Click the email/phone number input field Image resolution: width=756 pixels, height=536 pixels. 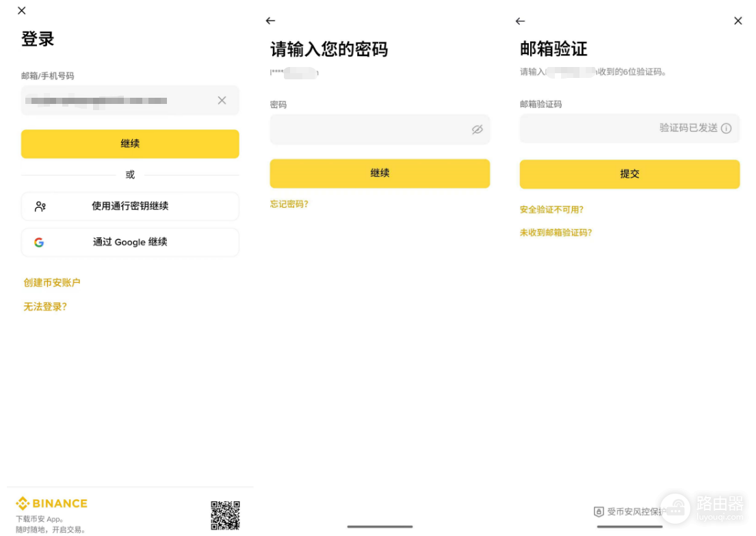click(130, 100)
